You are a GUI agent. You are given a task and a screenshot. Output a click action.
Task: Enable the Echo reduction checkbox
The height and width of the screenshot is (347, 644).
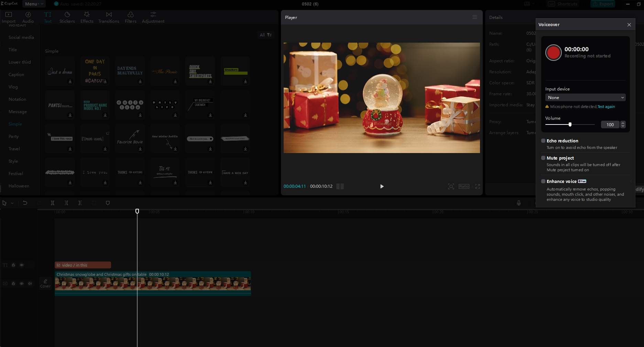[543, 141]
